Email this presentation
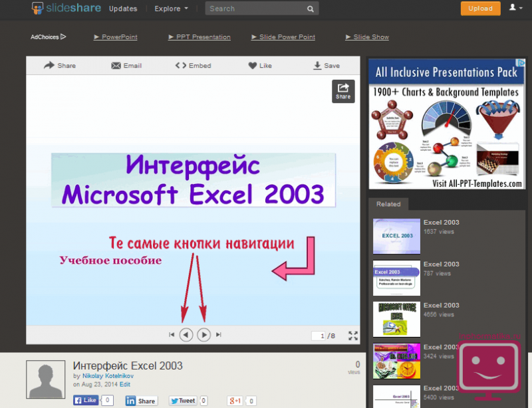 click(126, 66)
